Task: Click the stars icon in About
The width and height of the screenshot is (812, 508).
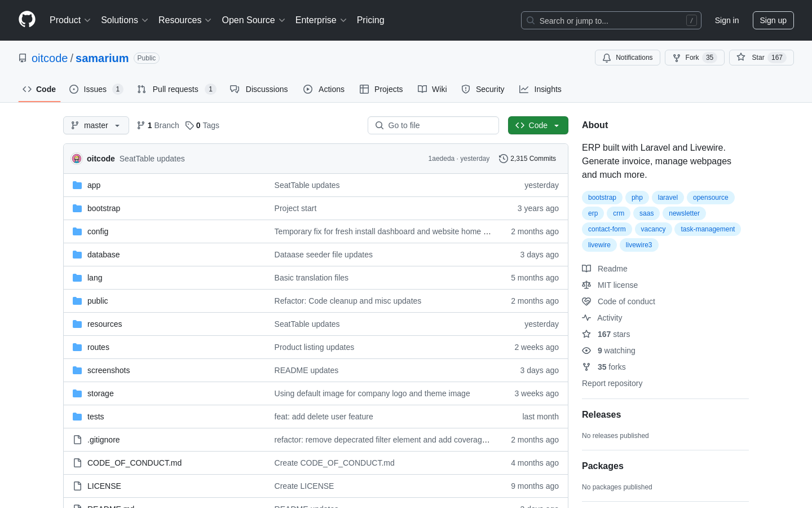Action: point(586,334)
